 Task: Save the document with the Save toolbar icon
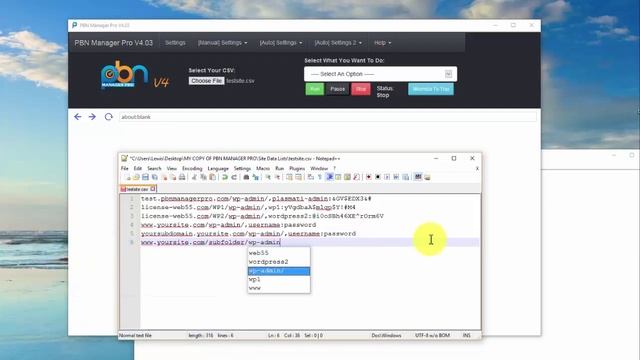pyautogui.click(x=145, y=177)
